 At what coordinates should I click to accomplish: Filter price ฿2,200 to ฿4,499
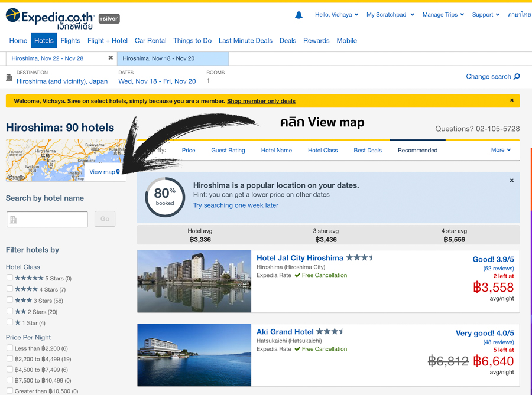[x=10, y=358]
